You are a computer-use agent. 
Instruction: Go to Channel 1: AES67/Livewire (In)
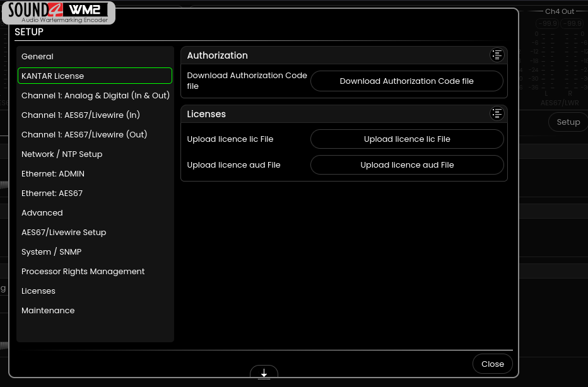95,115
